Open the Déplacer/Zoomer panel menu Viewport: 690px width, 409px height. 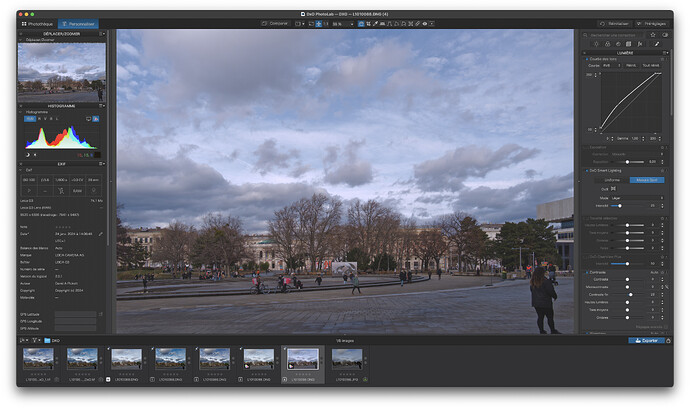(102, 33)
